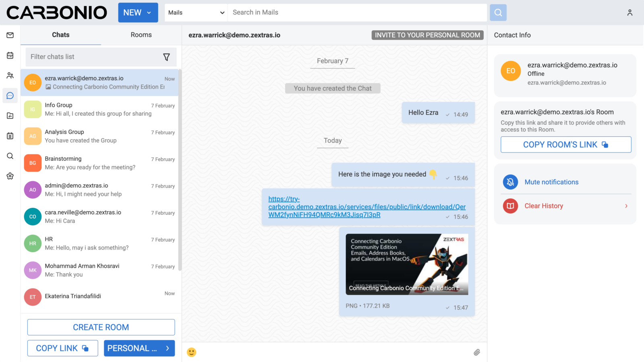Open the Contacts module icon
Image resolution: width=644 pixels, height=362 pixels.
10,75
